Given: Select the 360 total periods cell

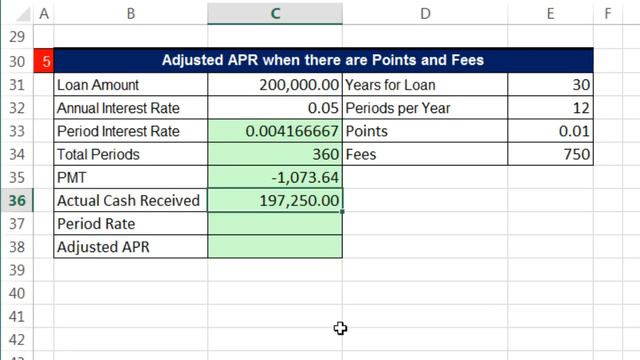Looking at the screenshot, I should coord(275,154).
